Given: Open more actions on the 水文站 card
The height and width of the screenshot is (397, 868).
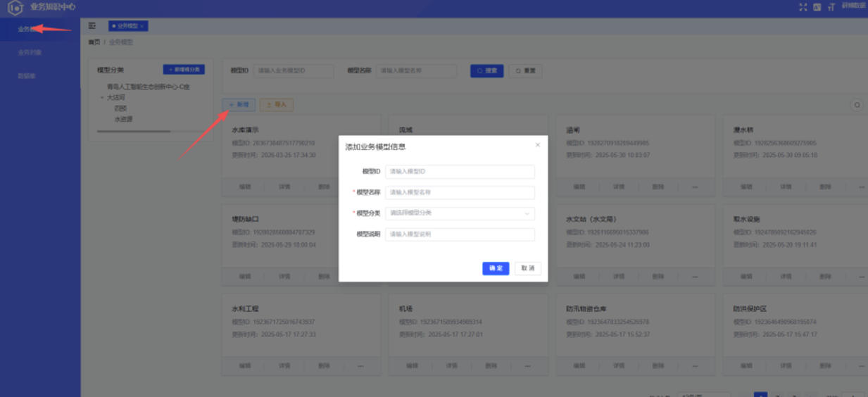Looking at the screenshot, I should coord(695,277).
